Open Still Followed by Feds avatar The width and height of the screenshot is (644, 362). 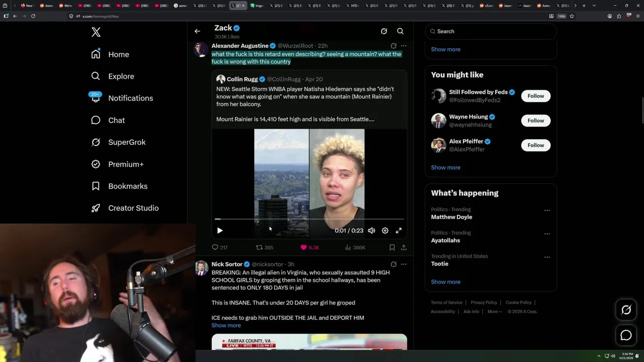coord(439,96)
